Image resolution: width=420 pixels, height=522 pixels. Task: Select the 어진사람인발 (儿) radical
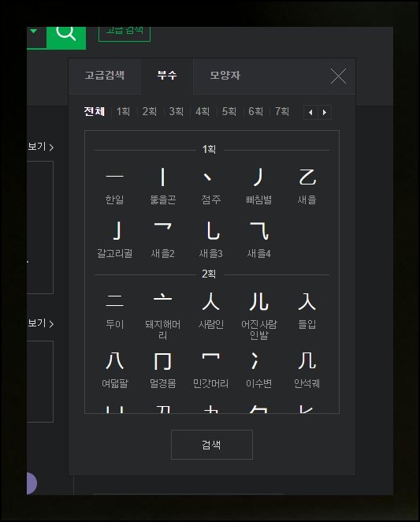click(259, 315)
